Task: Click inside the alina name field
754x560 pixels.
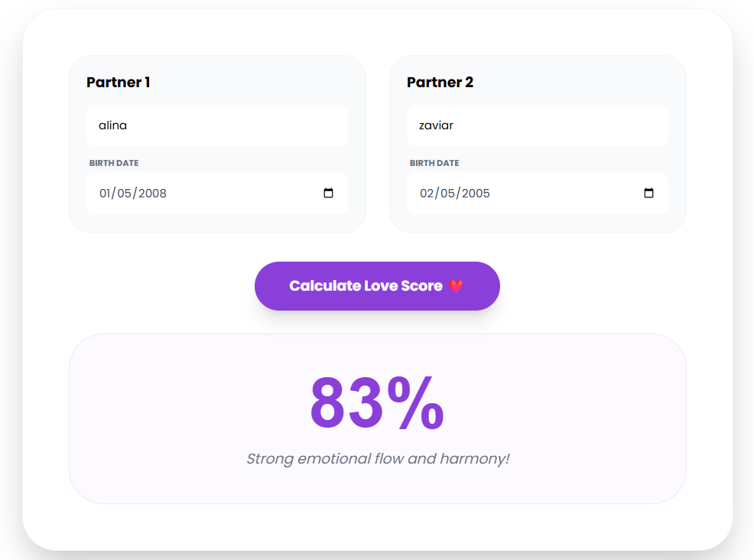Action: 216,125
